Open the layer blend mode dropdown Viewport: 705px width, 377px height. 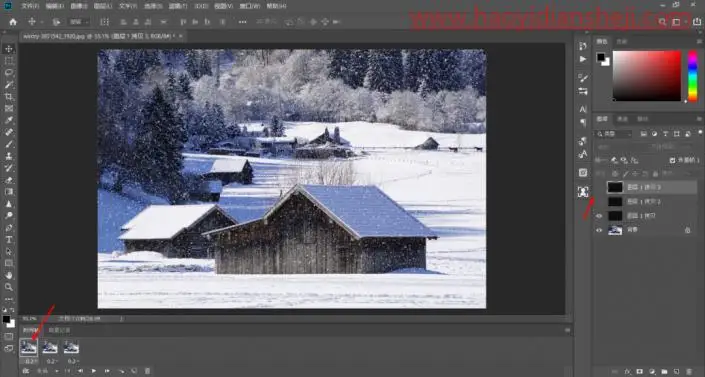(x=620, y=147)
